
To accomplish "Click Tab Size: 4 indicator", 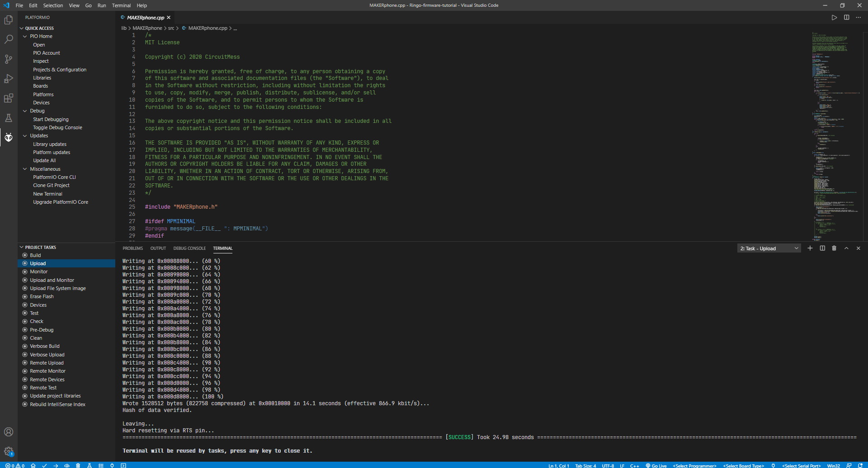I will click(585, 465).
